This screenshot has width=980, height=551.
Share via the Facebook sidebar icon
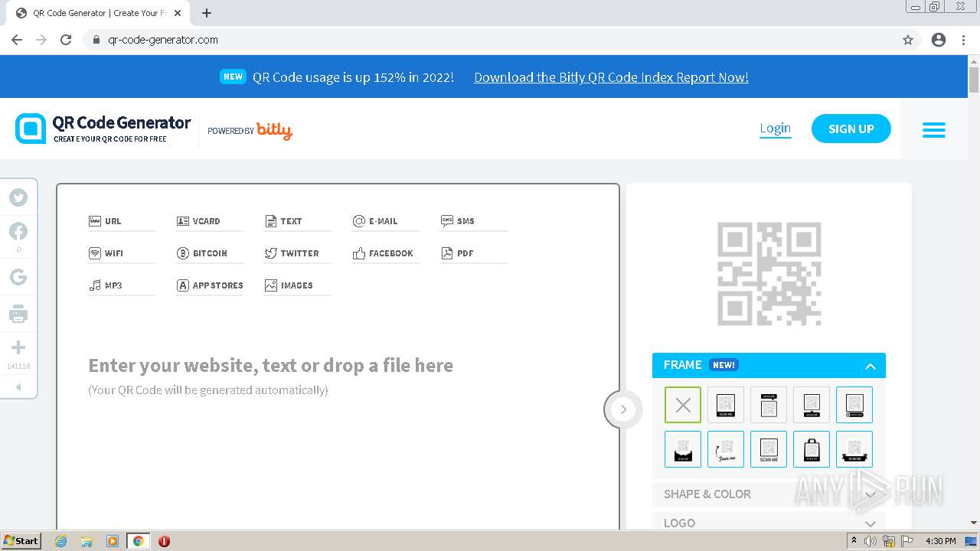pos(18,231)
